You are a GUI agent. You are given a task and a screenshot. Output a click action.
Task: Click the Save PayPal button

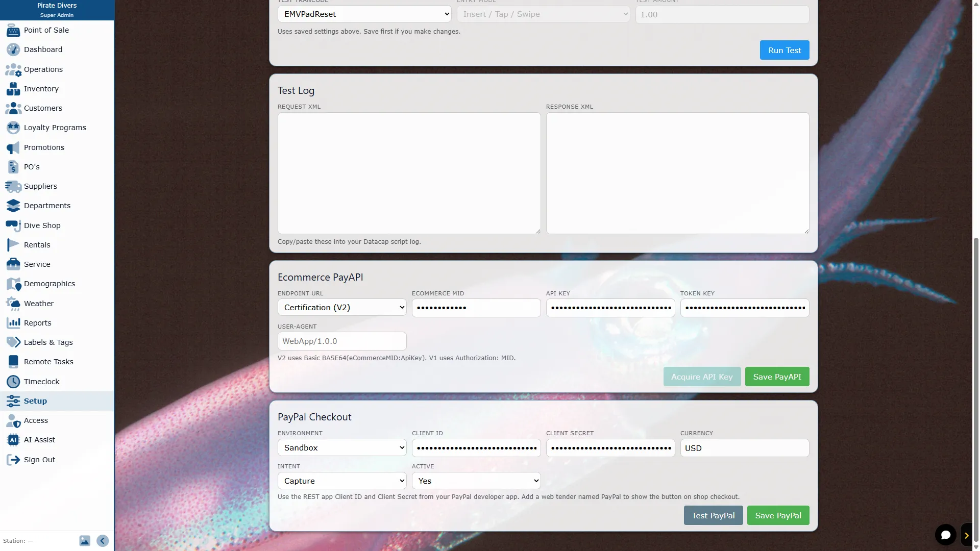[x=778, y=515]
